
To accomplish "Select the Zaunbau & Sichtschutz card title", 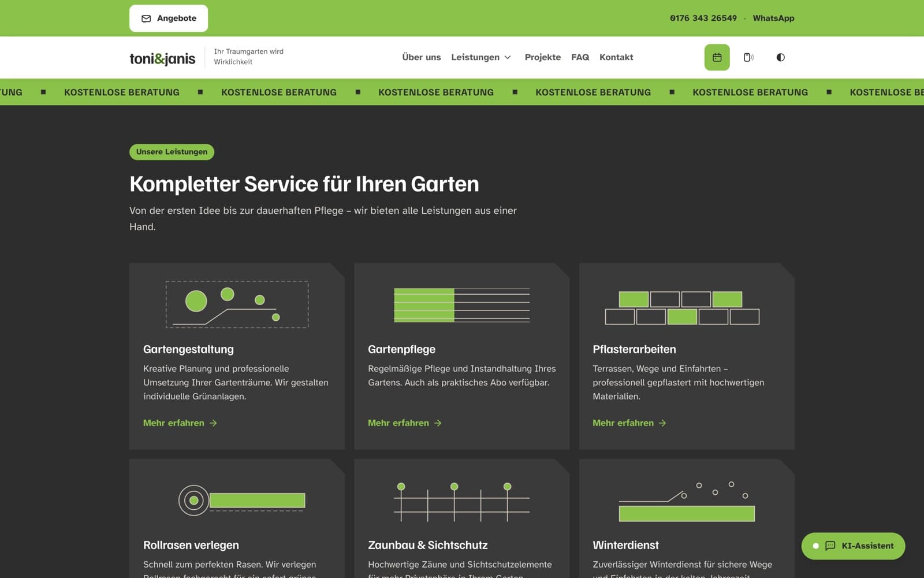I will 428,545.
